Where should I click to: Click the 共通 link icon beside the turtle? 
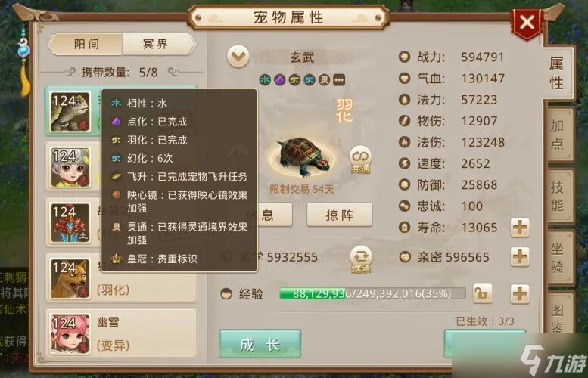(360, 160)
